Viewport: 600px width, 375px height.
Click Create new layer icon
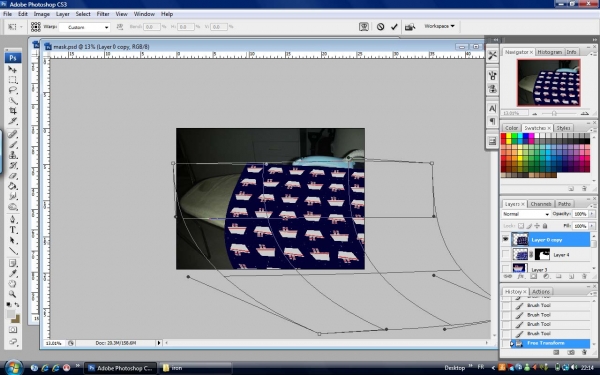(571, 276)
